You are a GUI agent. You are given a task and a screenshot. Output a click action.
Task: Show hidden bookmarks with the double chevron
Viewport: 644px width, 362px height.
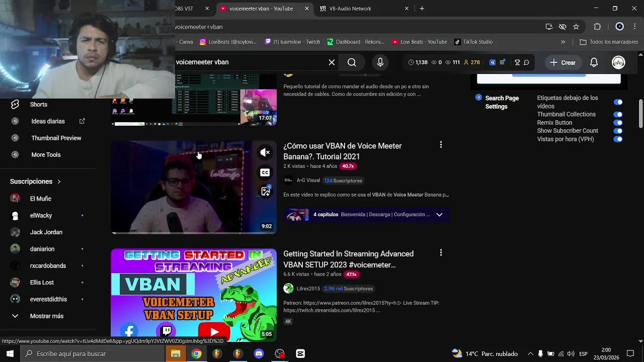pos(563,42)
